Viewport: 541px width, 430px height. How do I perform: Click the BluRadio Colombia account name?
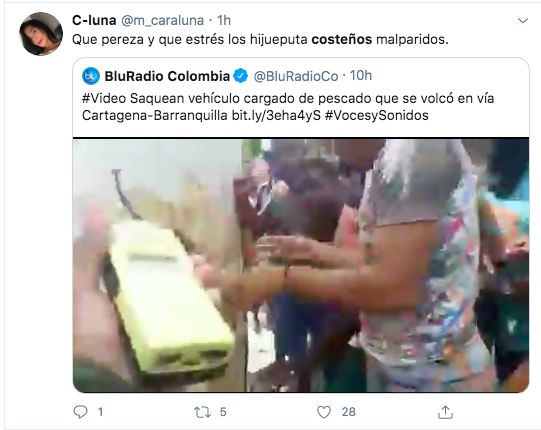(167, 76)
